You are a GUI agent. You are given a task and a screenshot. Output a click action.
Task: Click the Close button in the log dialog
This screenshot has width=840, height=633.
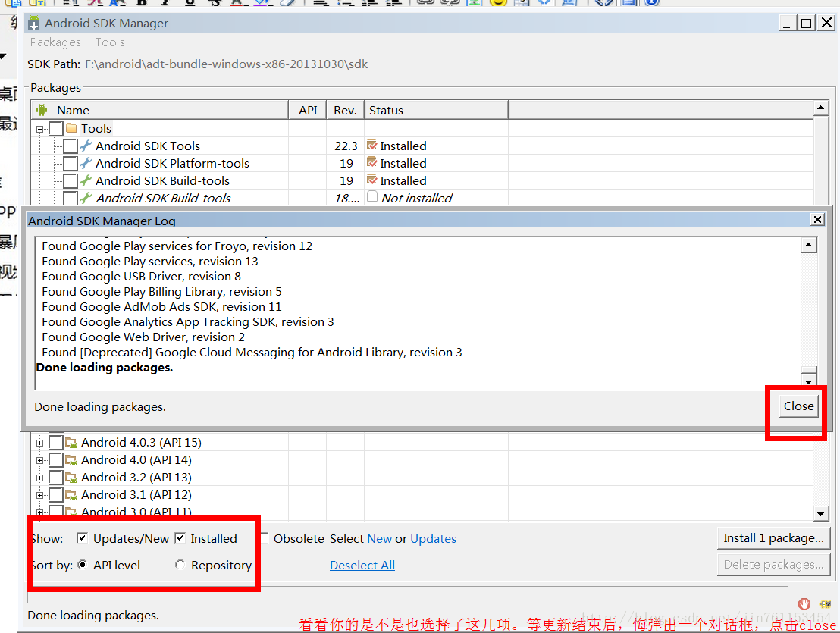(x=798, y=406)
